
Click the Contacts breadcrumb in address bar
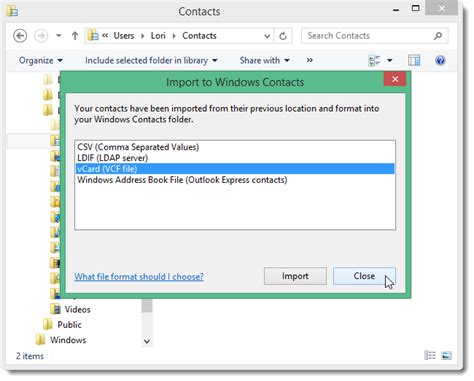pos(199,36)
